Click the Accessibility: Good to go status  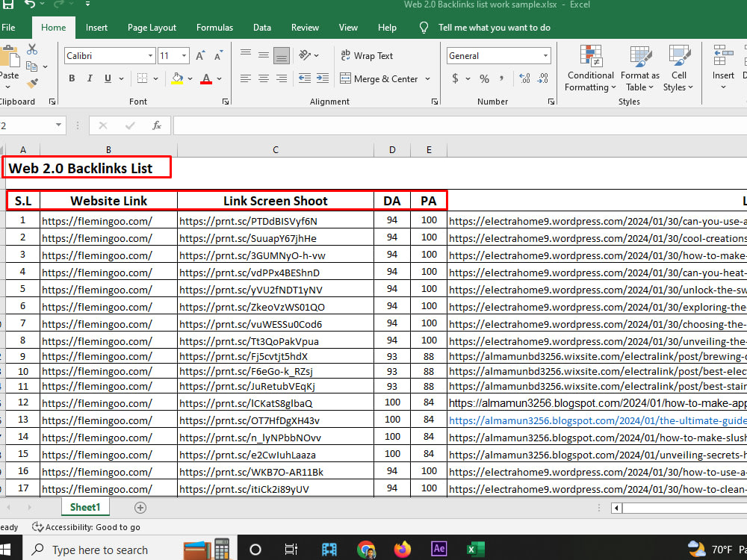point(86,527)
